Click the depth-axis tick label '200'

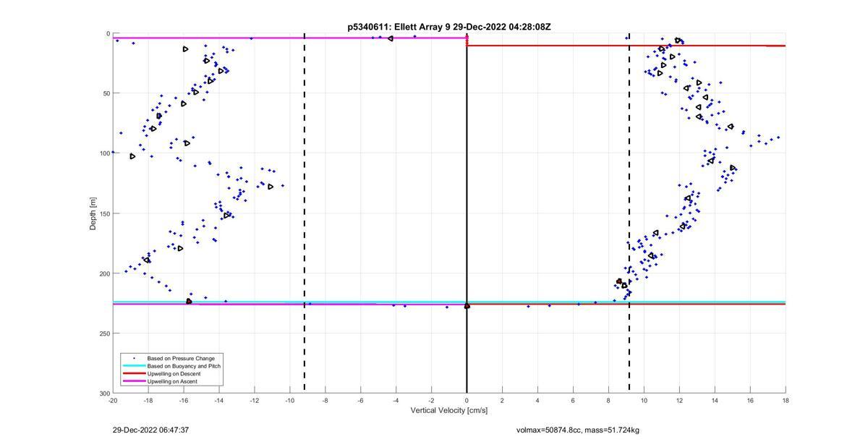[103, 273]
